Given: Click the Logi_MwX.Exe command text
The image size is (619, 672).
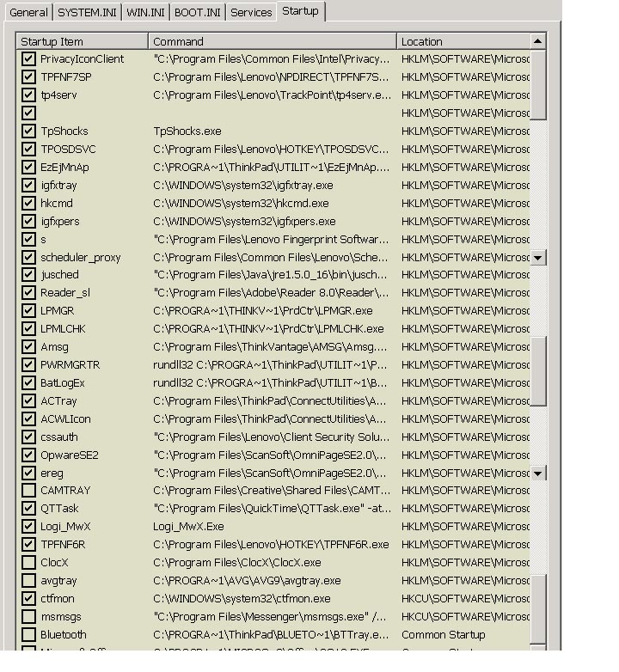Looking at the screenshot, I should (188, 526).
